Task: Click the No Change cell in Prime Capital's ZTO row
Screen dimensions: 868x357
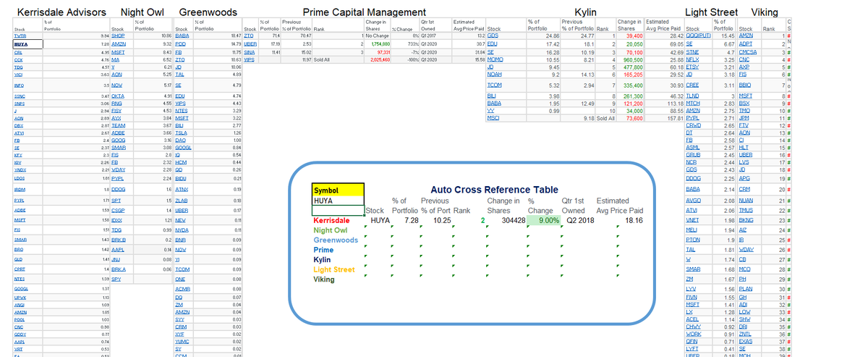Action: coord(379,35)
